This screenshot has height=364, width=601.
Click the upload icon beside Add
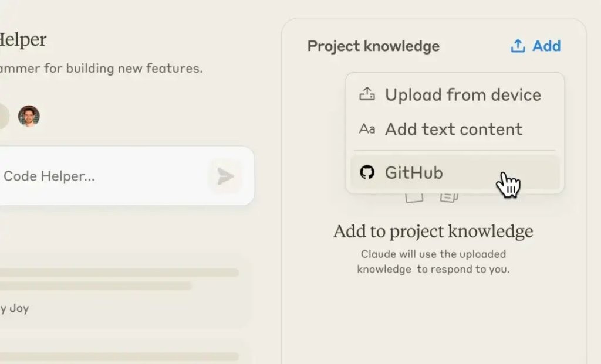tap(518, 46)
